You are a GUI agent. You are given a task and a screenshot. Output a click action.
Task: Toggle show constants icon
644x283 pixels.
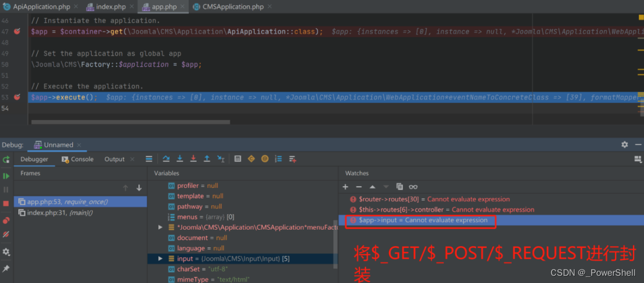[251, 159]
